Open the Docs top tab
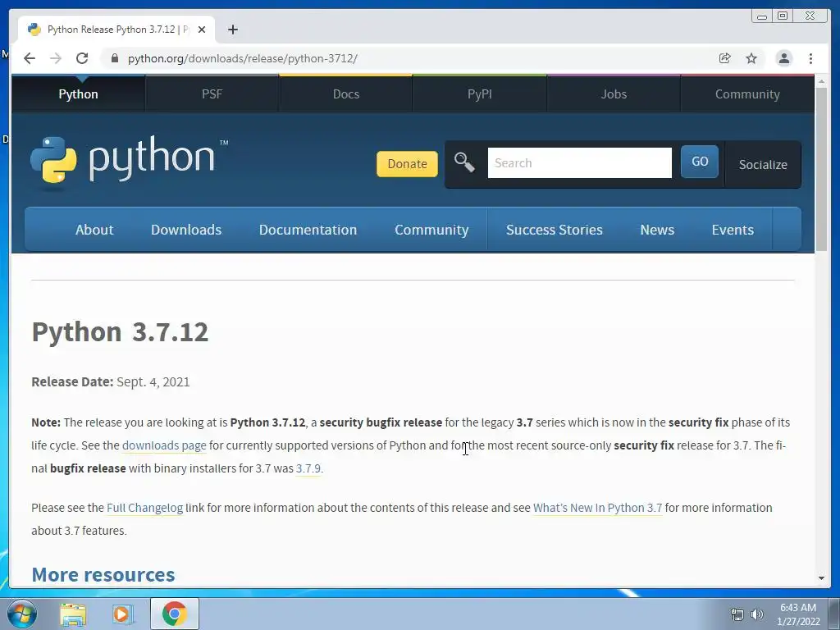 pyautogui.click(x=346, y=94)
